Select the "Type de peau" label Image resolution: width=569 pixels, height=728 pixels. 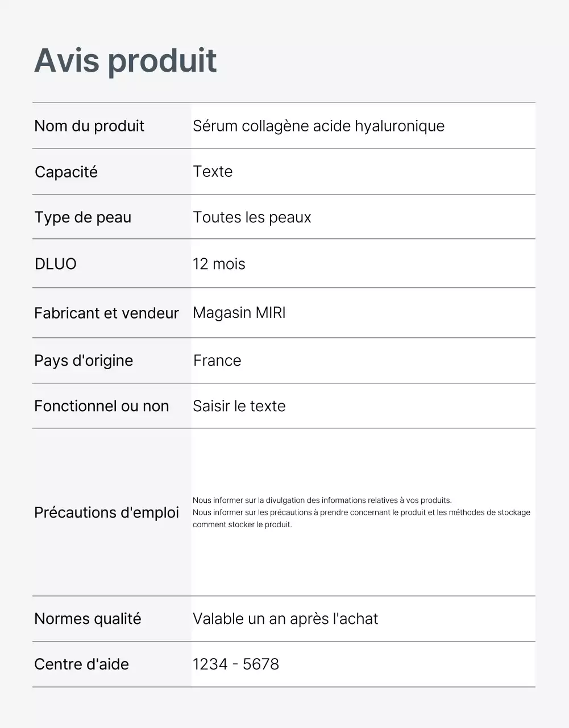[x=82, y=217]
